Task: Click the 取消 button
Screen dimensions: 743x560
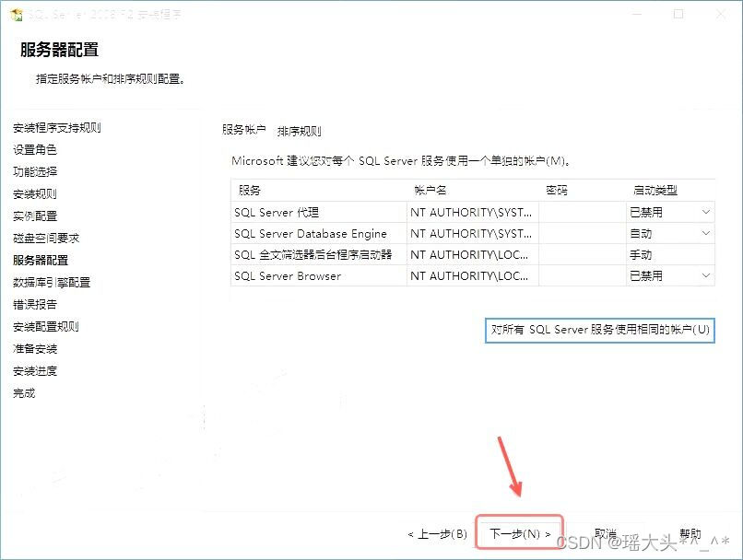Action: 605,533
